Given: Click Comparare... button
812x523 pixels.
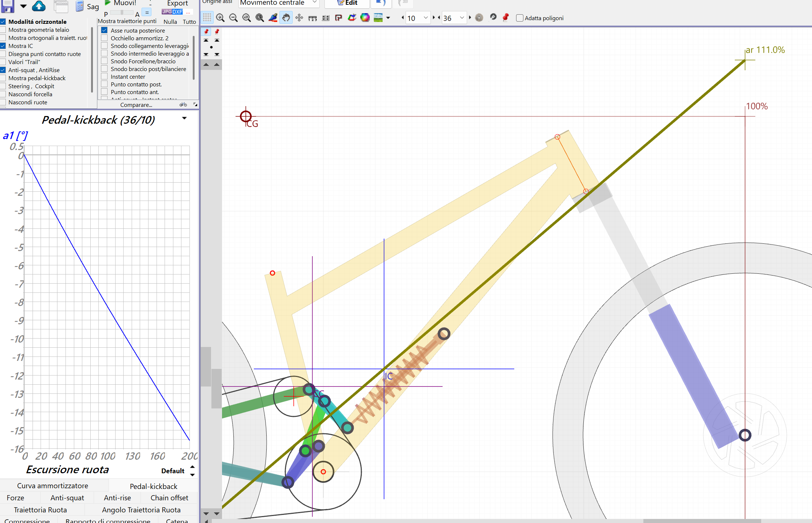Looking at the screenshot, I should [x=136, y=105].
